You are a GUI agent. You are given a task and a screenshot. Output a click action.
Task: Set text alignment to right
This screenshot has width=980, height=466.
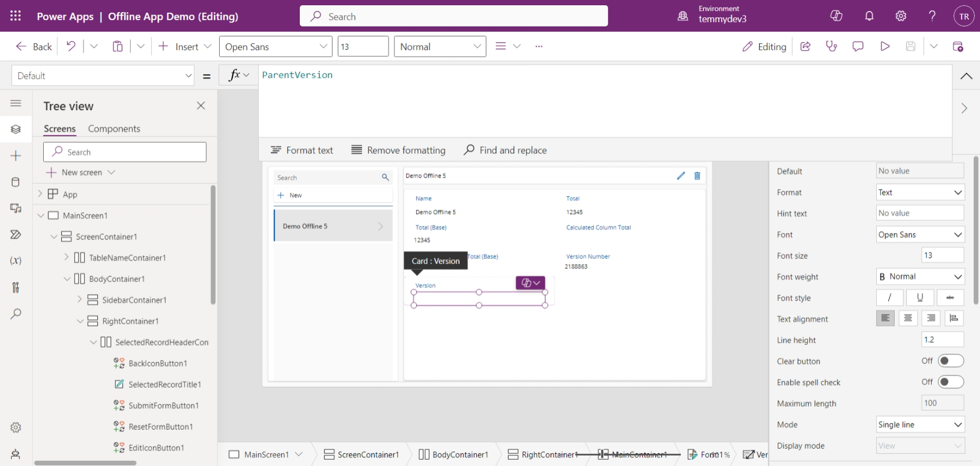(x=931, y=318)
